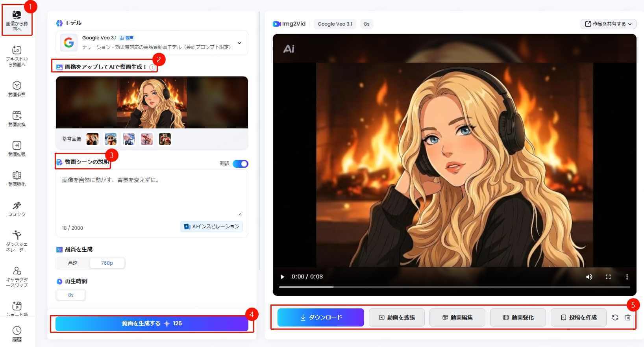Click the 0:00 / 0:08 time display
This screenshot has height=347, width=644.
coord(307,277)
